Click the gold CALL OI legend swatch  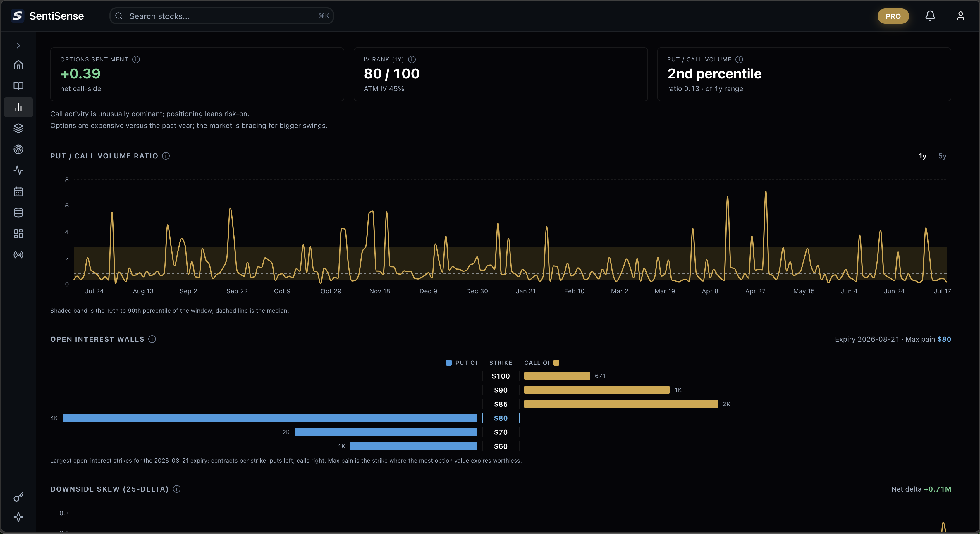pyautogui.click(x=556, y=363)
